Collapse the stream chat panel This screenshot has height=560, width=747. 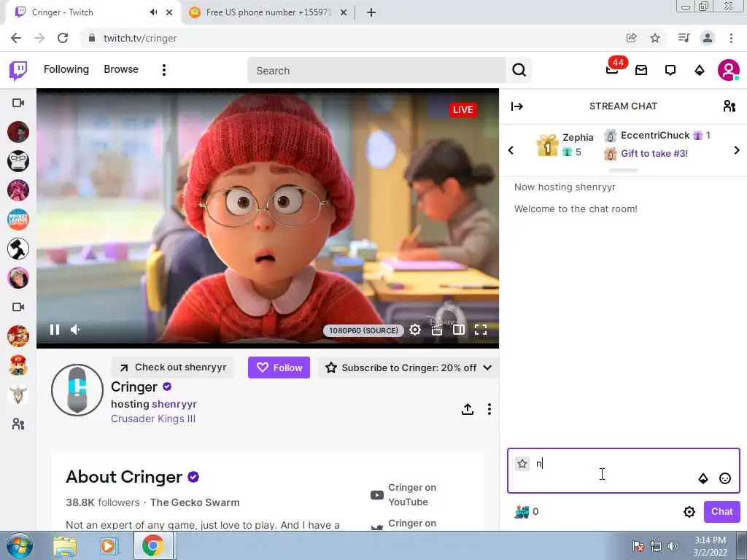[x=517, y=106]
